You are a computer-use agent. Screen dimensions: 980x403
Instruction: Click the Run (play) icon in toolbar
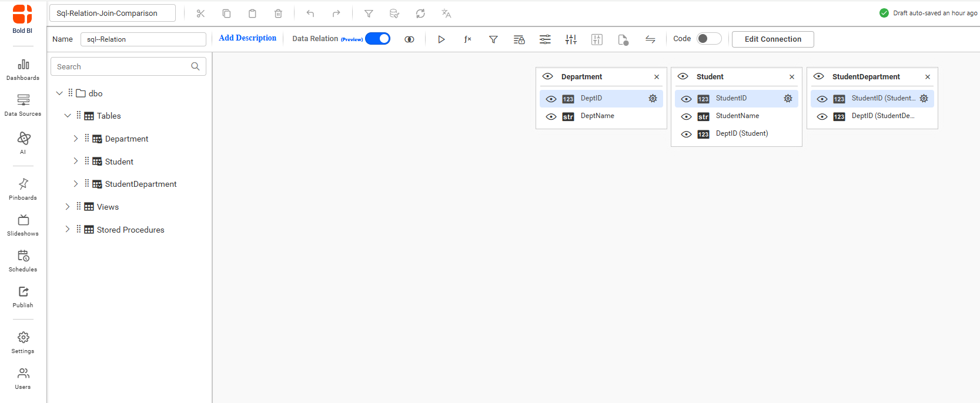[441, 39]
